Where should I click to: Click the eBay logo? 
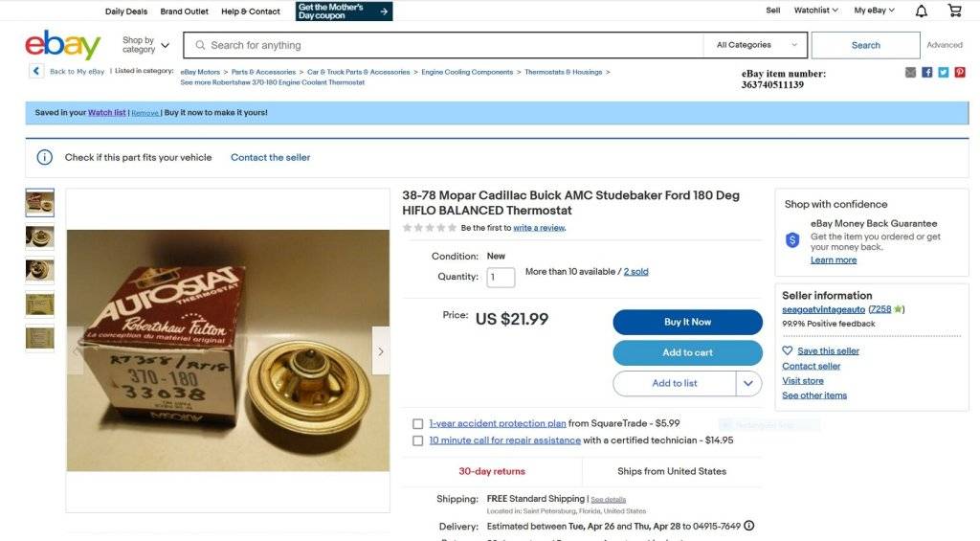[62, 44]
